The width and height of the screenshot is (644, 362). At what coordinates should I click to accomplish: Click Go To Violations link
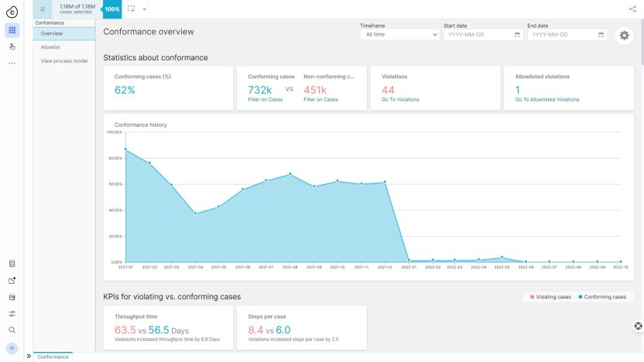pos(399,100)
